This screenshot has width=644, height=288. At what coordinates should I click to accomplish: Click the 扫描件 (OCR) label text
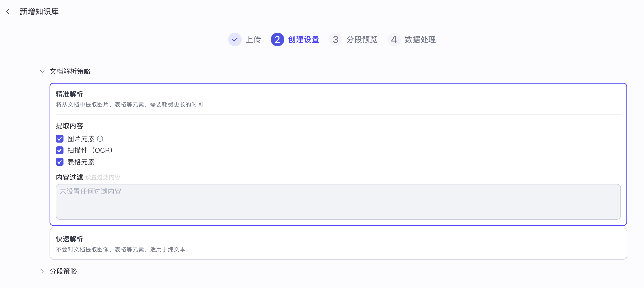point(90,150)
